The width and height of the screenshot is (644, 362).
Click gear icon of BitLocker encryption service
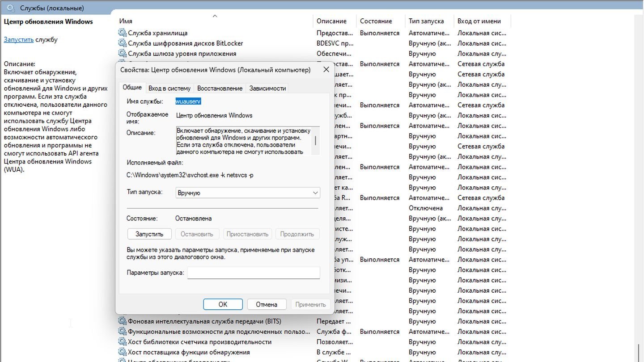122,43
